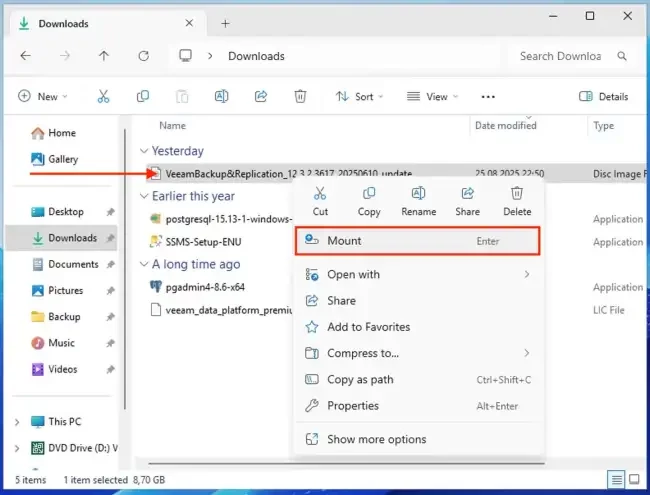Image resolution: width=650 pixels, height=495 pixels.
Task: Sort by the Type column header
Action: [603, 126]
